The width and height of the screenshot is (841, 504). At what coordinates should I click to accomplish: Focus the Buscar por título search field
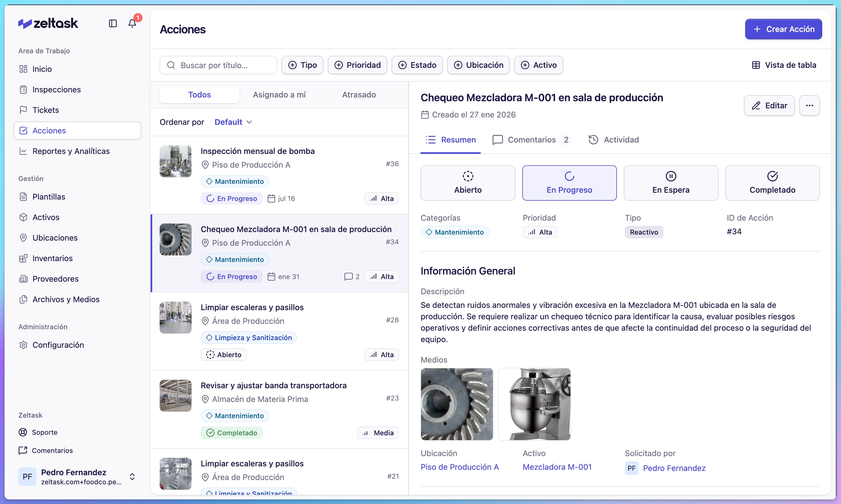point(218,65)
